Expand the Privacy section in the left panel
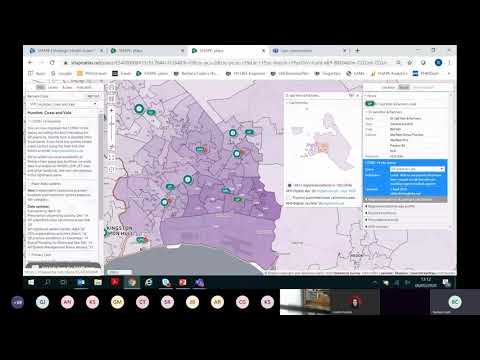The width and height of the screenshot is (480, 360). [41, 255]
